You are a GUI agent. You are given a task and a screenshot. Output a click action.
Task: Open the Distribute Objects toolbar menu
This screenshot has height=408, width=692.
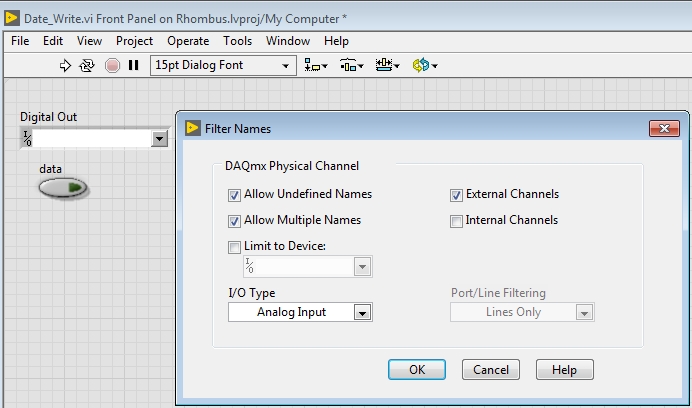pyautogui.click(x=352, y=65)
